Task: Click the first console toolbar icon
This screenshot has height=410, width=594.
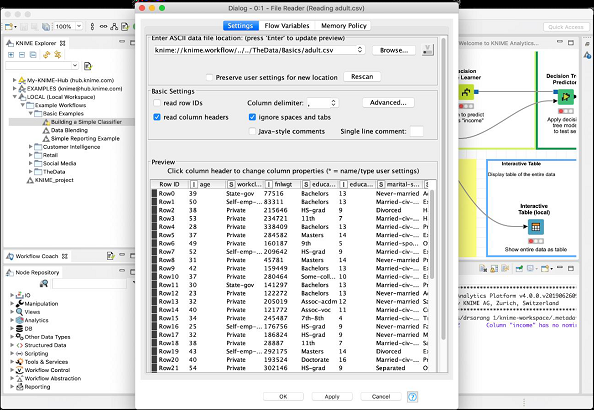Action: click(483, 269)
